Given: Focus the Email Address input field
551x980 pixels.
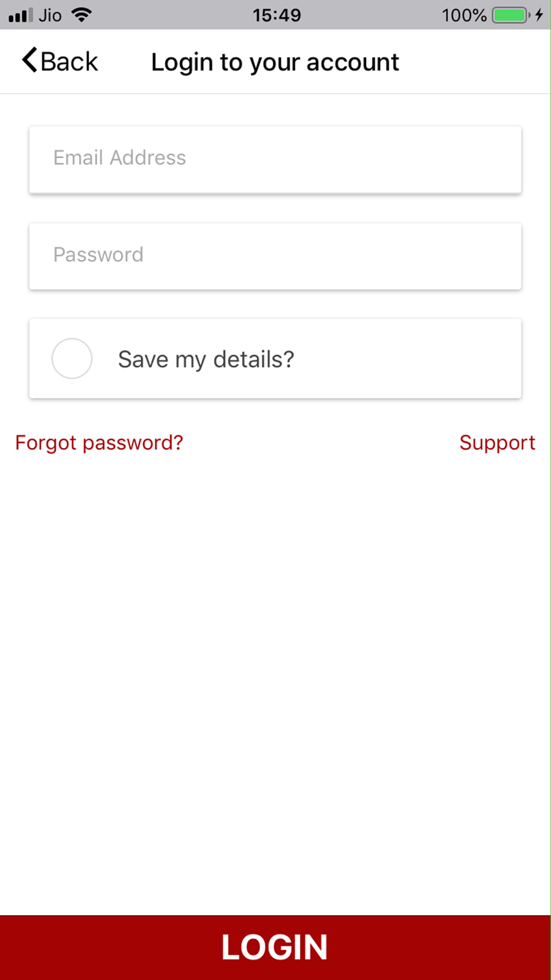Looking at the screenshot, I should [x=275, y=160].
